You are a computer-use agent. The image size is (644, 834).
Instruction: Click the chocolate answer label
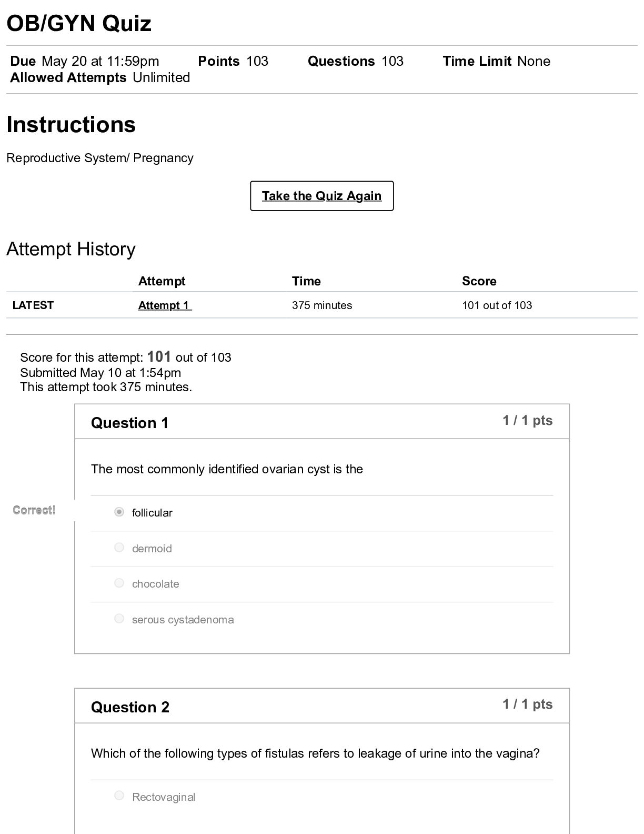pyautogui.click(x=155, y=584)
